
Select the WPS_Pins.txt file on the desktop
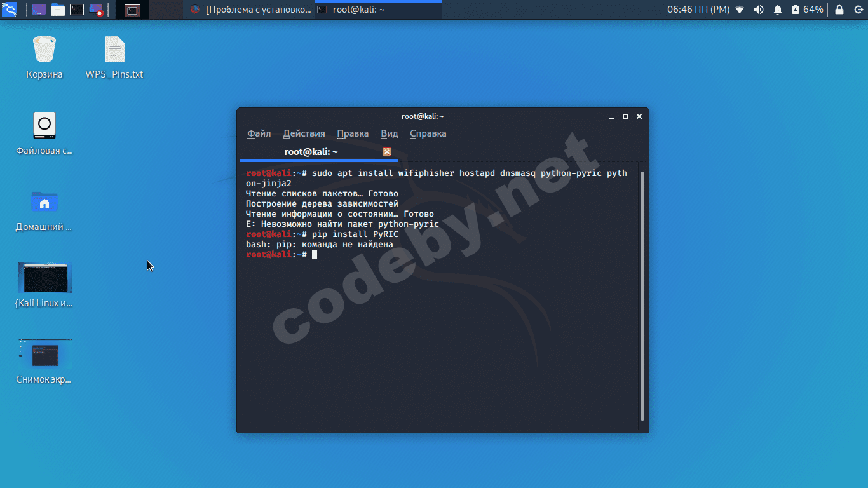114,57
